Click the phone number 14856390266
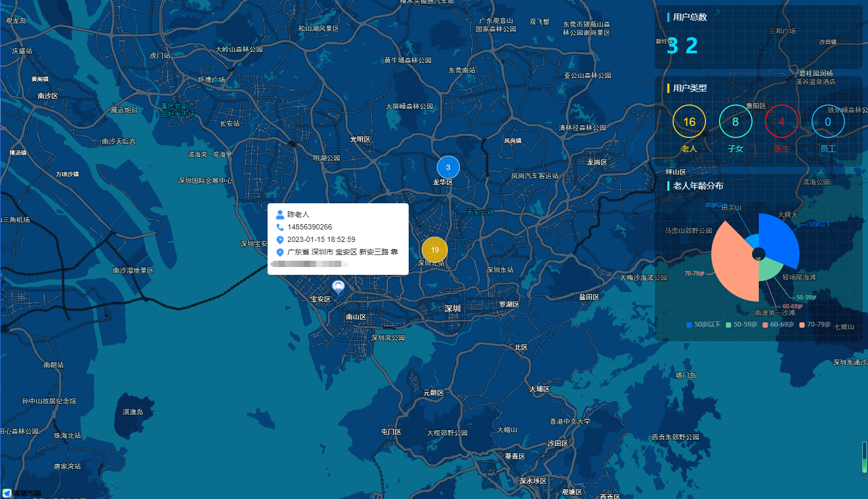868x499 pixels. [x=309, y=227]
